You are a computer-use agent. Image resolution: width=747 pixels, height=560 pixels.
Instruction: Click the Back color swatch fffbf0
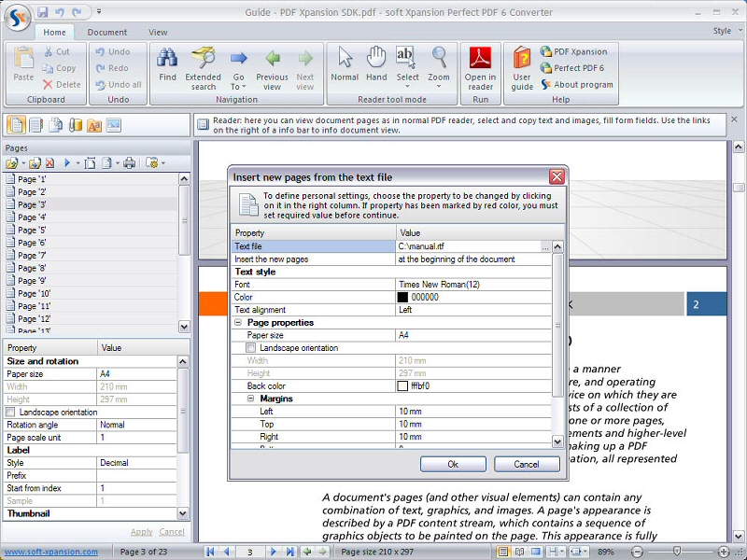click(x=402, y=385)
